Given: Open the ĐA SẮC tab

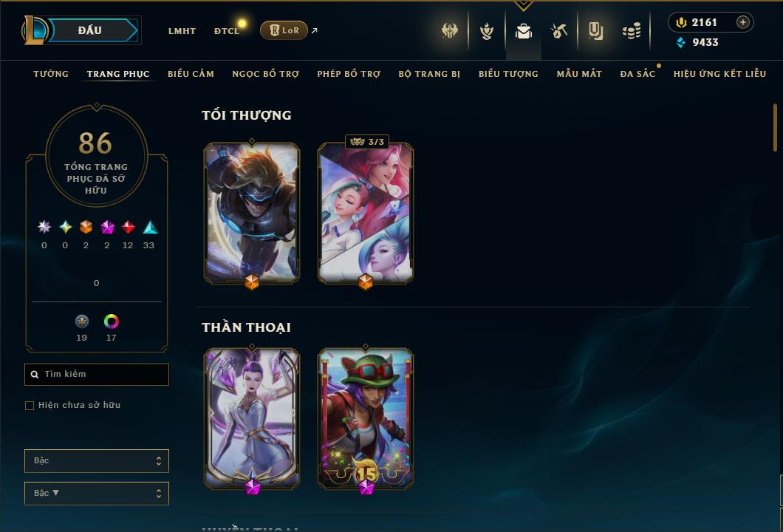Looking at the screenshot, I should [637, 74].
